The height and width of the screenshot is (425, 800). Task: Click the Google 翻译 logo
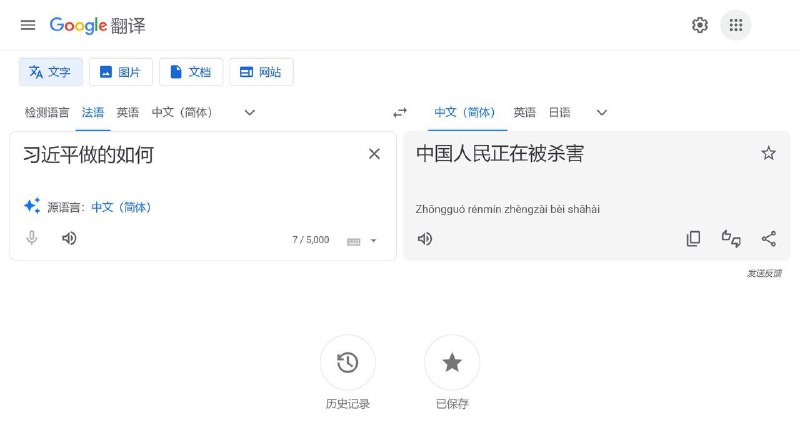[97, 26]
